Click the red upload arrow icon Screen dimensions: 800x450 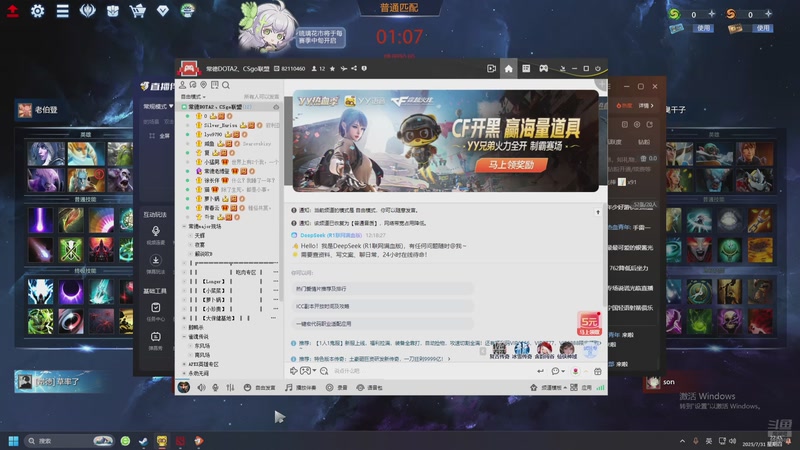click(x=13, y=11)
